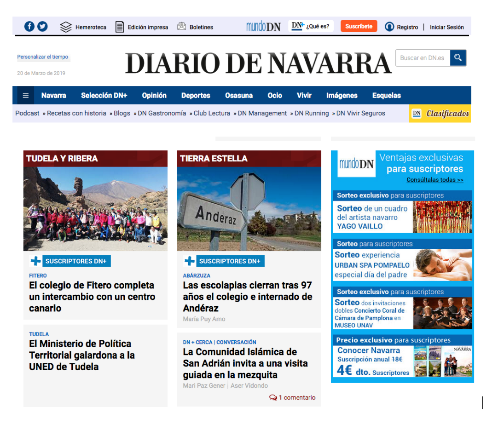Click Suscriptores DN+ badge under Anderaz photo

230,261
